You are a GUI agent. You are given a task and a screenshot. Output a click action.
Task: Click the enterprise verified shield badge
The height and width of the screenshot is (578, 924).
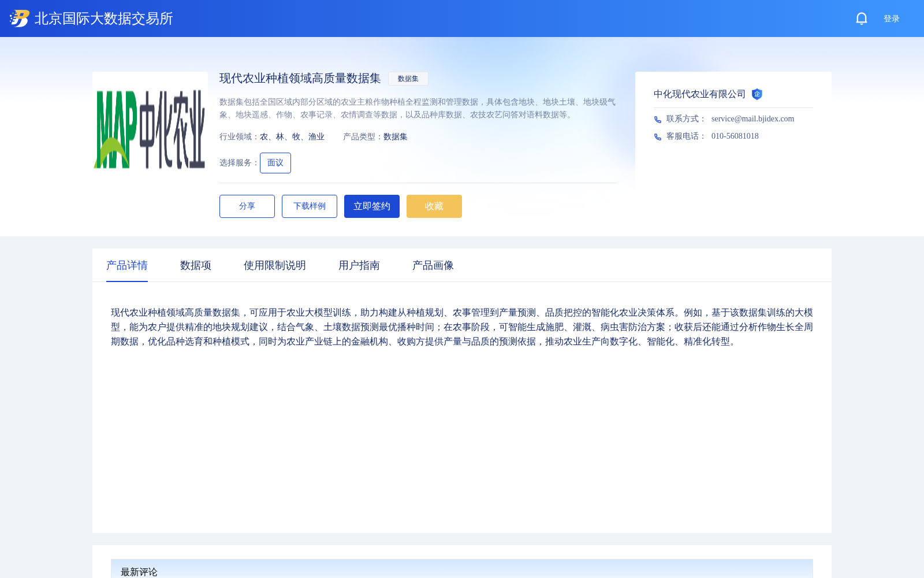tap(757, 94)
